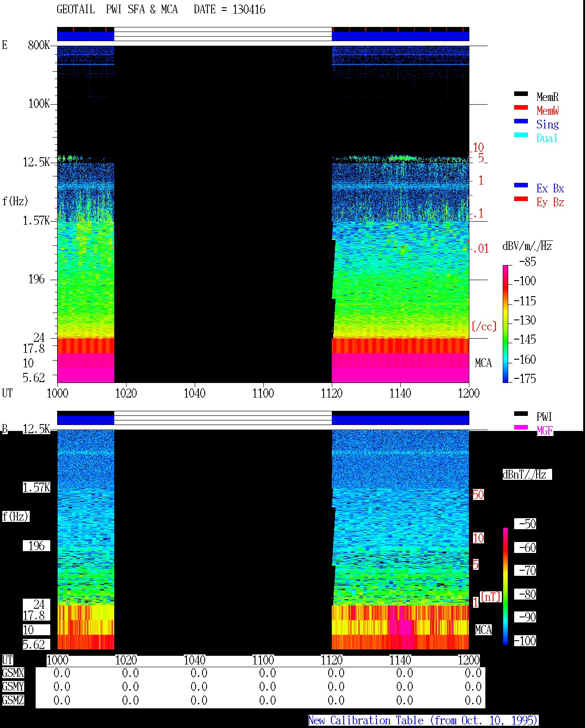
Task: Click the red 50 nT tick label
Action: tap(478, 494)
